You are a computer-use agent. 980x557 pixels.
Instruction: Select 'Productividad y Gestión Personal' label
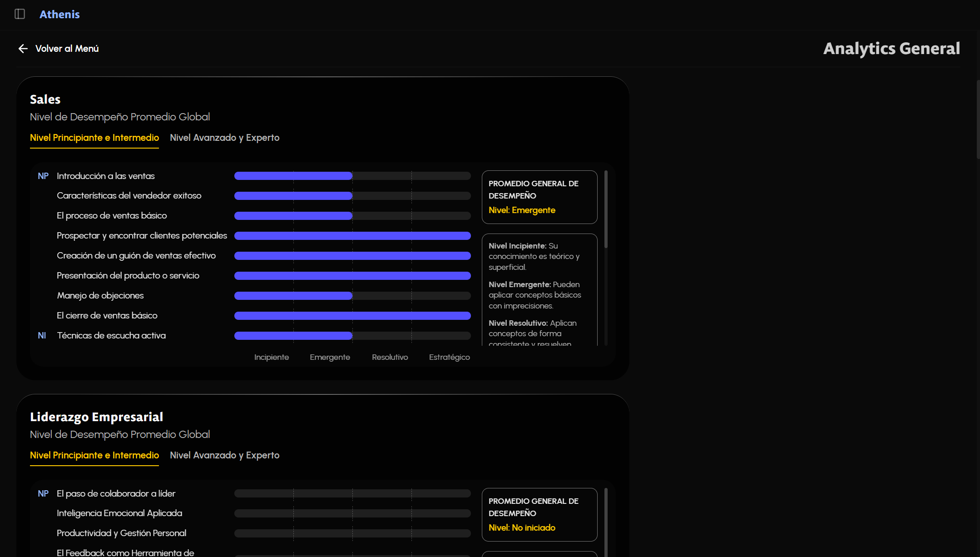(121, 533)
